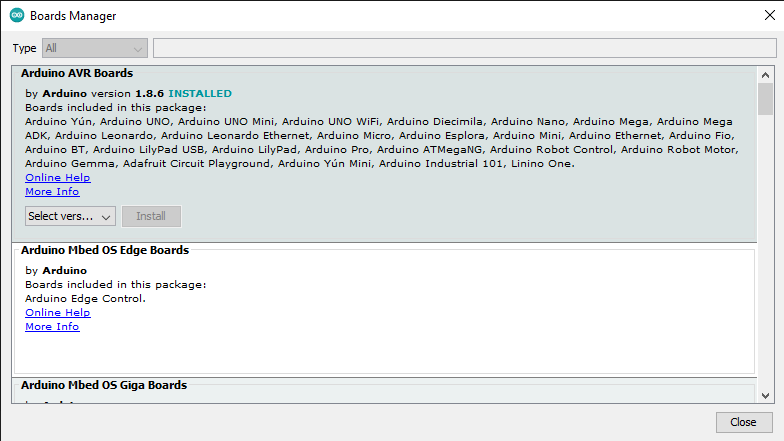Click the Close button at bottom
The height and width of the screenshot is (441, 784).
pos(744,422)
